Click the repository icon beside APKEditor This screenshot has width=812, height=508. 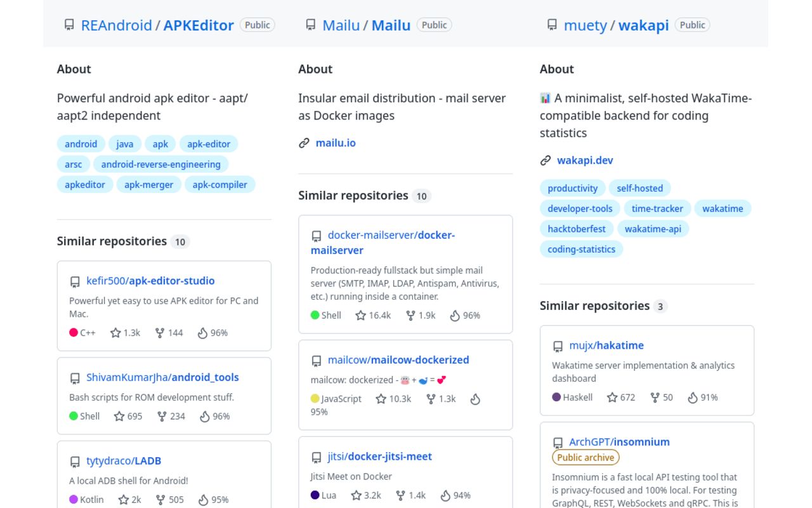[69, 25]
